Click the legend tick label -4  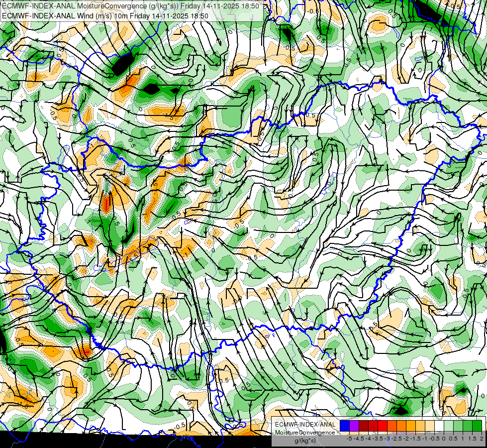pyautogui.click(x=368, y=439)
